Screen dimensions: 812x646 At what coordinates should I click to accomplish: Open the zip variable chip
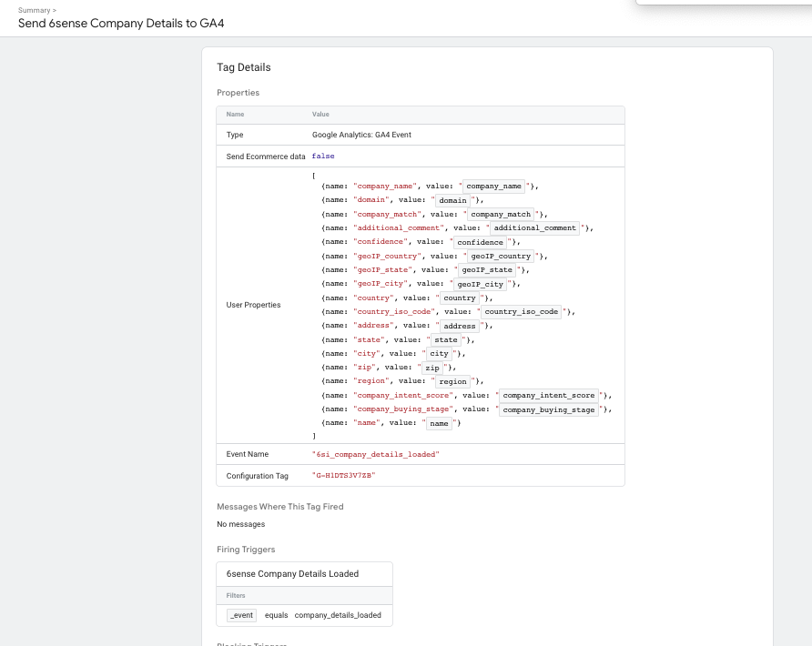[x=432, y=368]
